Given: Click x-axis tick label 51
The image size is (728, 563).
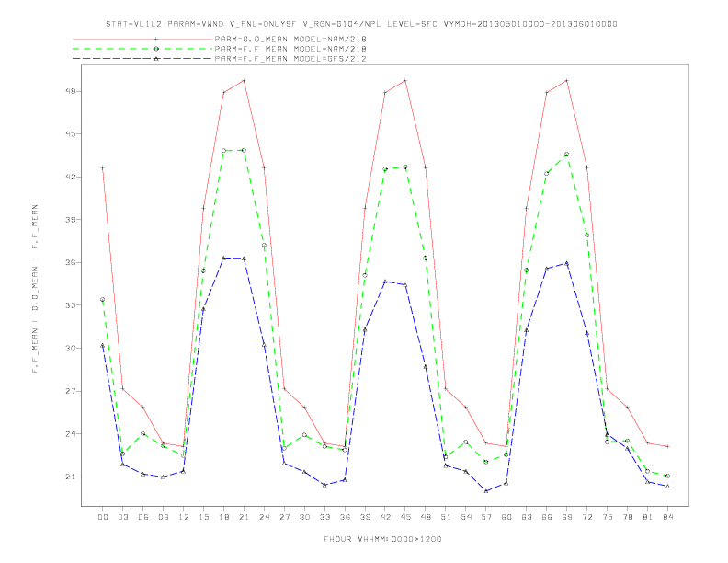Looking at the screenshot, I should coord(446,517).
